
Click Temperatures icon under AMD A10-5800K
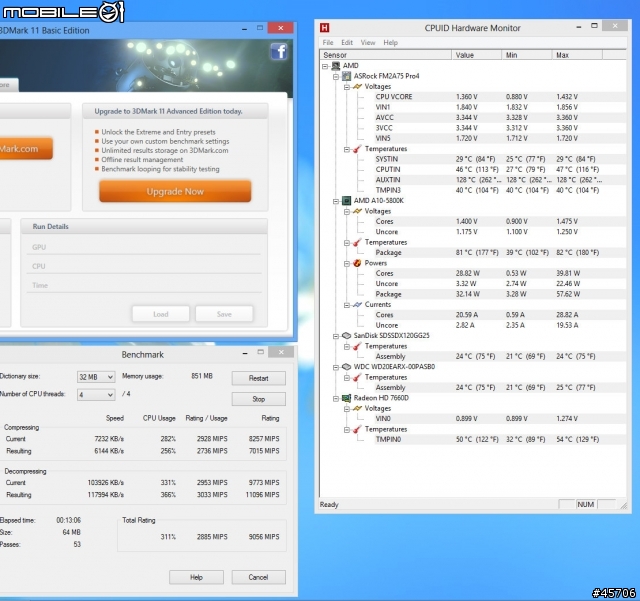pyautogui.click(x=357, y=243)
